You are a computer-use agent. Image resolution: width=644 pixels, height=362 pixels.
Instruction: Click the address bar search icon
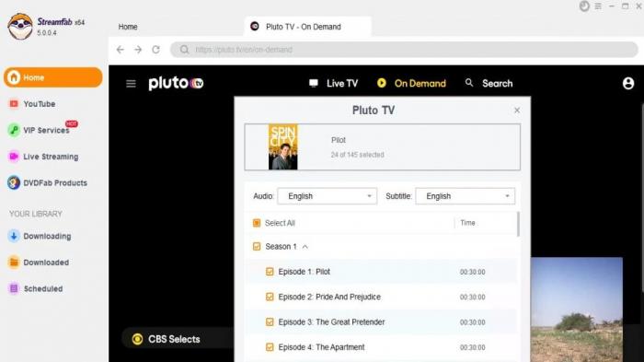(x=184, y=50)
